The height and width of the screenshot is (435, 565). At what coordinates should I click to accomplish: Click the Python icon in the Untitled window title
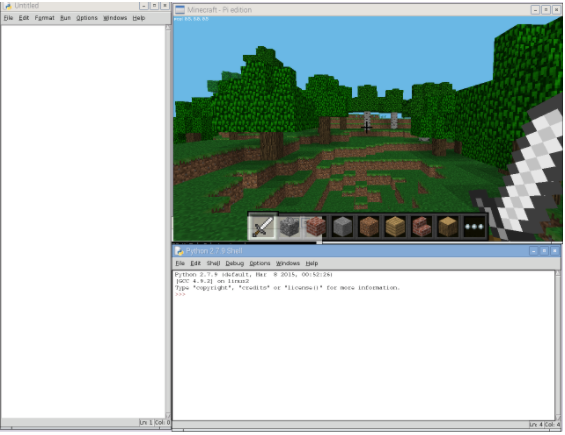(x=8, y=6)
